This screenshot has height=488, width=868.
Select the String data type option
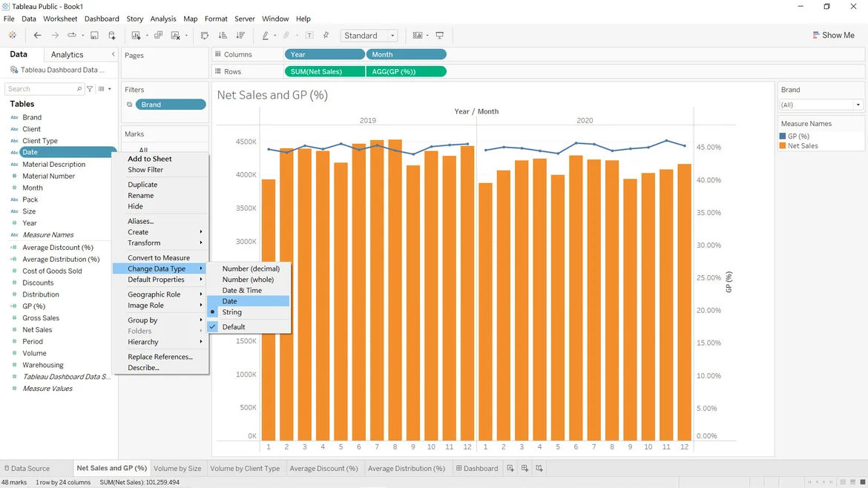(231, 312)
